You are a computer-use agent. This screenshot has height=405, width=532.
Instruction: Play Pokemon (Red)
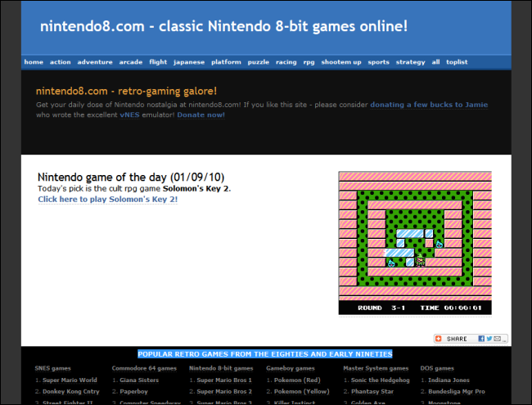point(297,380)
